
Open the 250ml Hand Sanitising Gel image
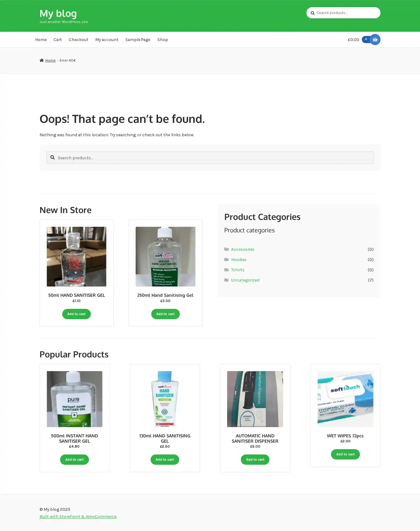point(165,257)
